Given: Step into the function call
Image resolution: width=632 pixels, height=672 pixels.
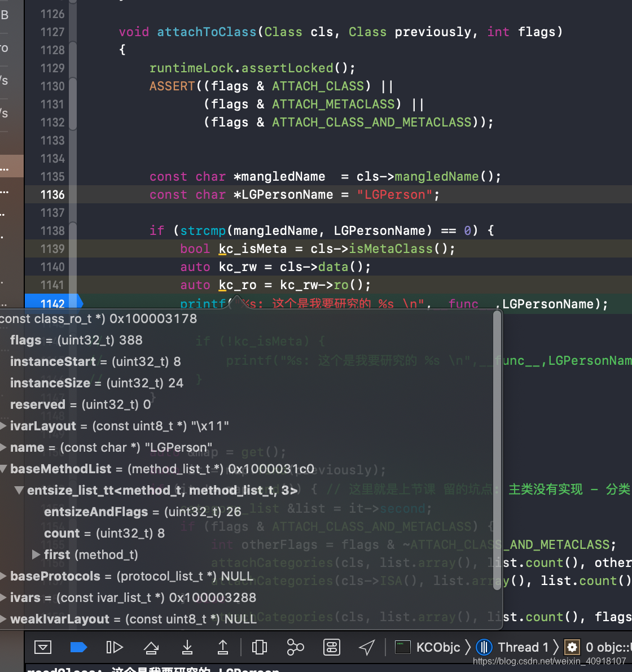Looking at the screenshot, I should [187, 647].
